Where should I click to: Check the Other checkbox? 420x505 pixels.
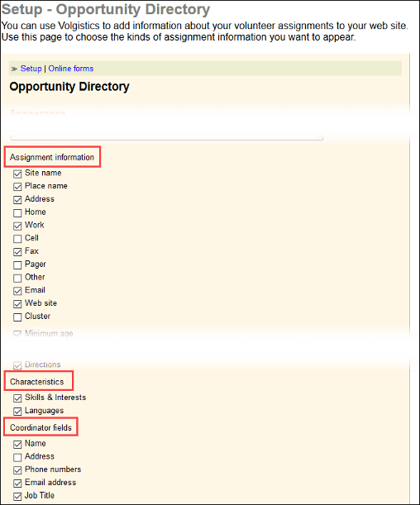click(17, 278)
